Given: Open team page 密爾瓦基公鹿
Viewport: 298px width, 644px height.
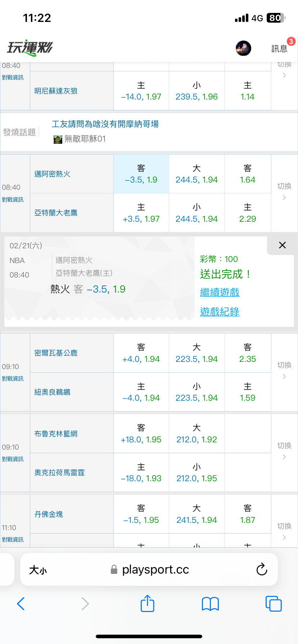Looking at the screenshot, I should point(56,353).
